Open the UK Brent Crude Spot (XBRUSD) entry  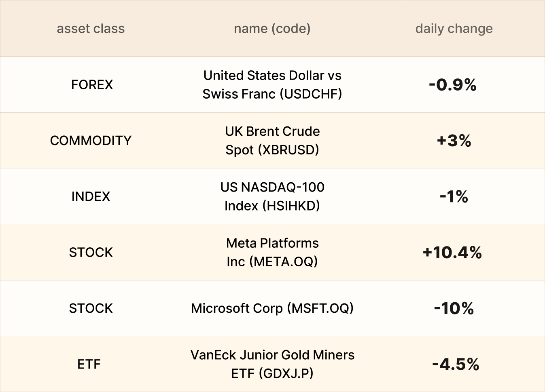coord(272,141)
